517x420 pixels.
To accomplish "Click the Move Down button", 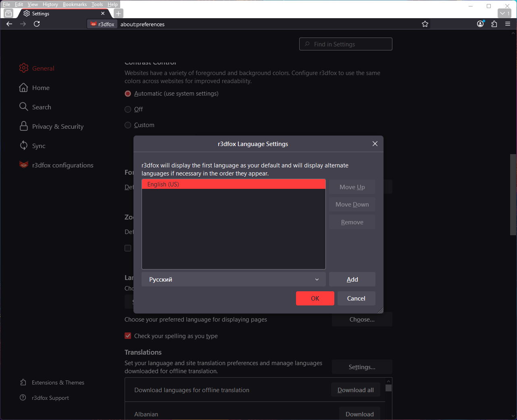I will 352,204.
